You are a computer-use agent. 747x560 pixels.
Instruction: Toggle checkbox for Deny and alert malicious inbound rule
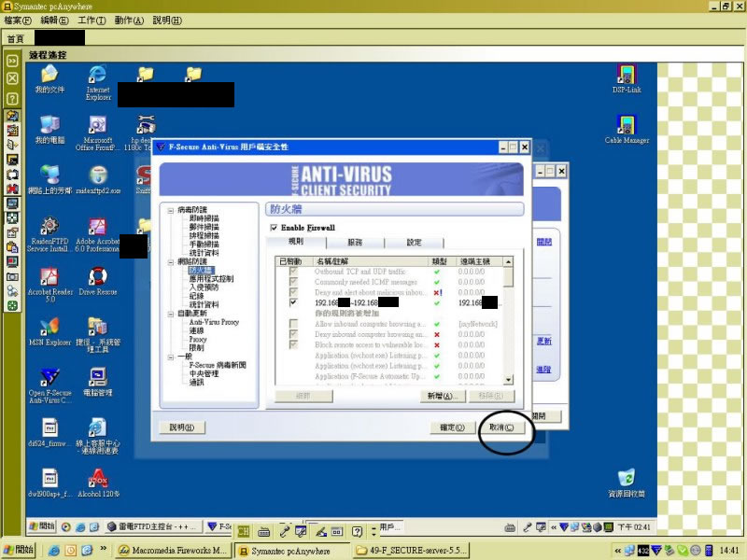click(x=293, y=292)
